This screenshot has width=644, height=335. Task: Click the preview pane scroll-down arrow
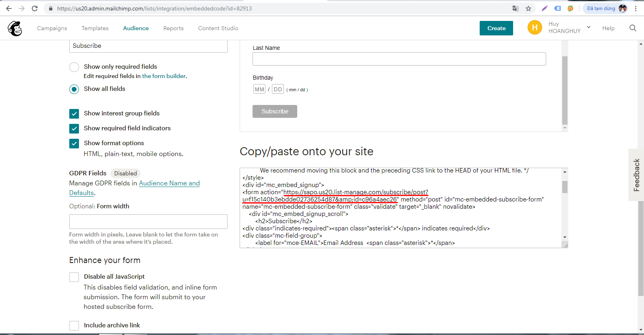tap(565, 128)
